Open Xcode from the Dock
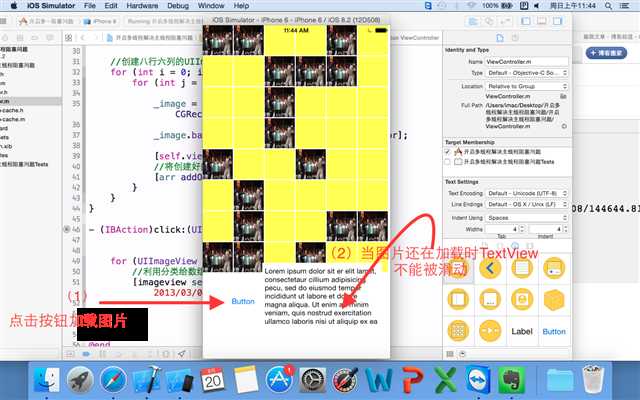 (x=147, y=380)
